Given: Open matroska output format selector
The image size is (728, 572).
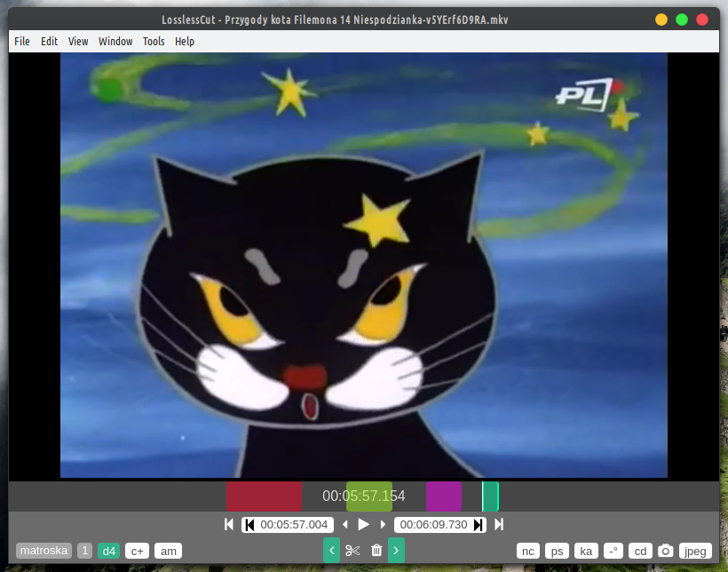Looking at the screenshot, I should [44, 551].
